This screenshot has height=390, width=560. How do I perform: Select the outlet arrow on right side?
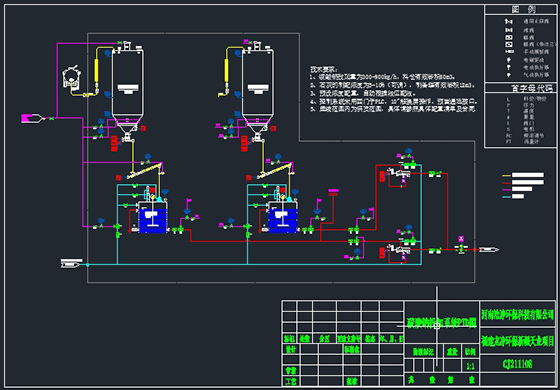[489, 249]
